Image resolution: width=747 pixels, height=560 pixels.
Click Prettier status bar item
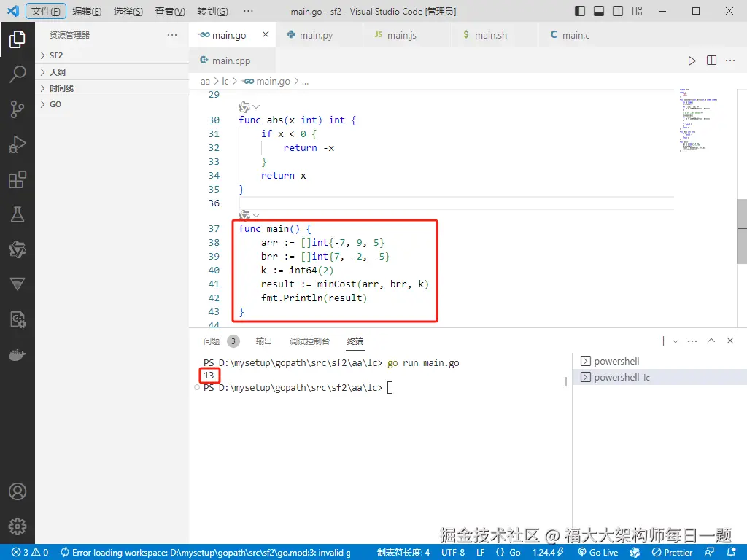[672, 553]
